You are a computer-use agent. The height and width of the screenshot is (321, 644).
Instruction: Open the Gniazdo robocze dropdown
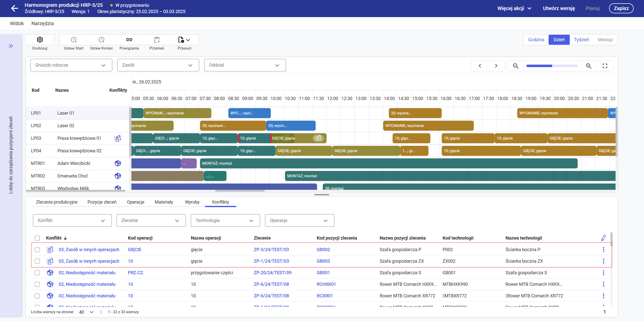[71, 65]
